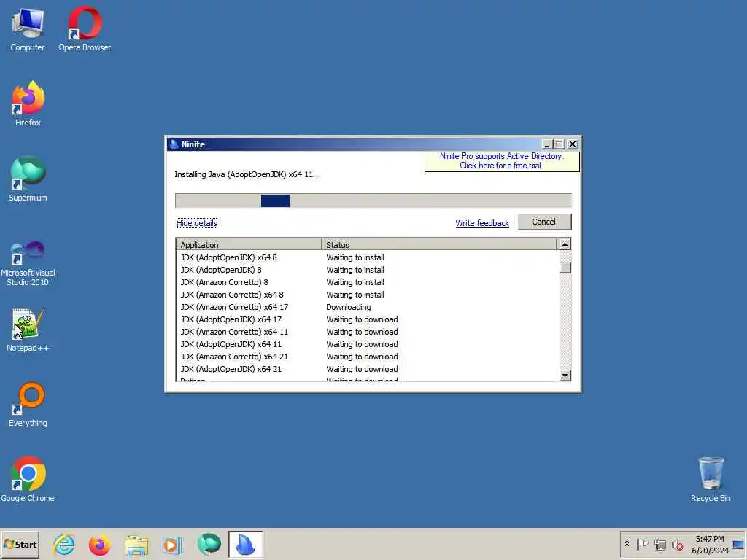Sort by the Status column header
747x560 pixels.
pos(438,245)
